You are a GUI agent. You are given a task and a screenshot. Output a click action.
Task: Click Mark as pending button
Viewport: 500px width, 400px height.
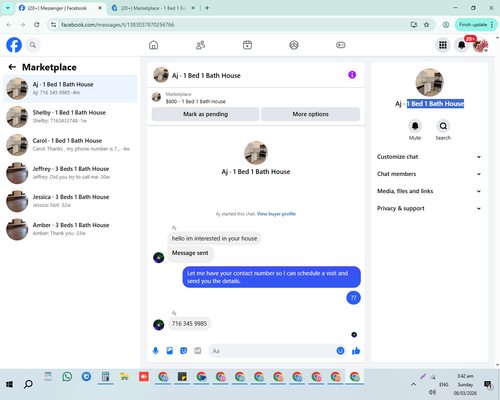(205, 114)
